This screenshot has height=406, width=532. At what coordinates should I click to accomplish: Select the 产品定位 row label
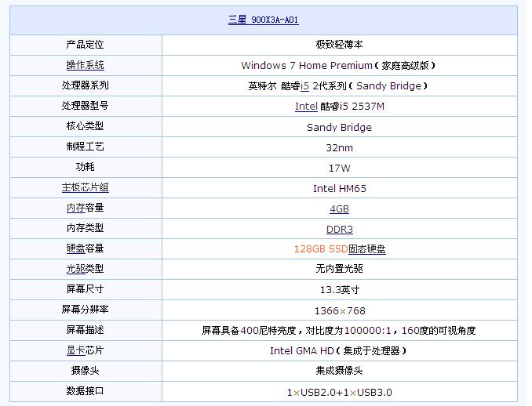(86, 45)
